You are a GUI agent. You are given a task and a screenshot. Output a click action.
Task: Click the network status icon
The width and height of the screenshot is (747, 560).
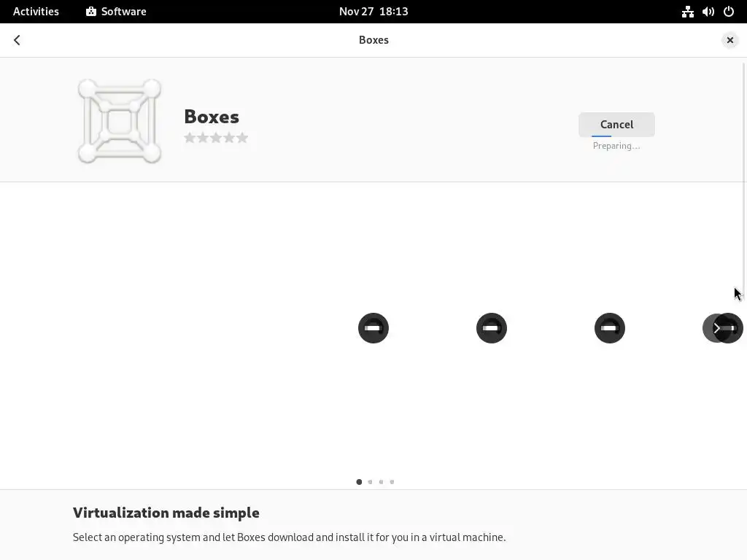coord(687,12)
